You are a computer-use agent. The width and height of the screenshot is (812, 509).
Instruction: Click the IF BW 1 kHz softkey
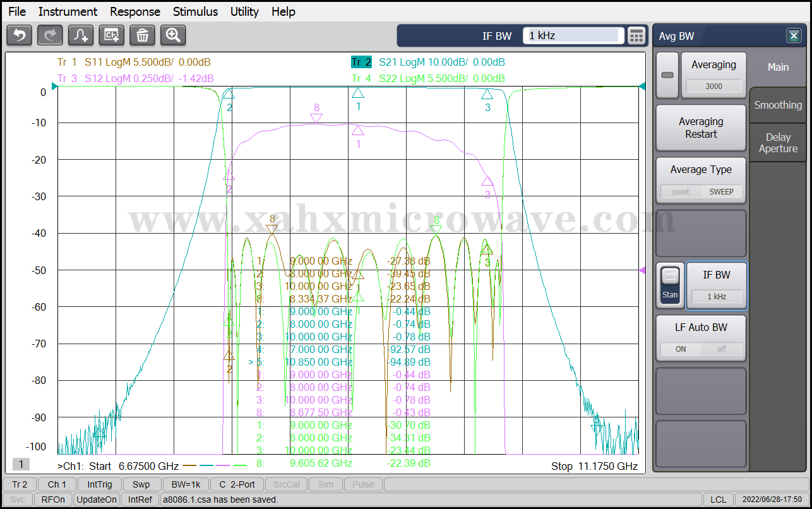click(717, 285)
